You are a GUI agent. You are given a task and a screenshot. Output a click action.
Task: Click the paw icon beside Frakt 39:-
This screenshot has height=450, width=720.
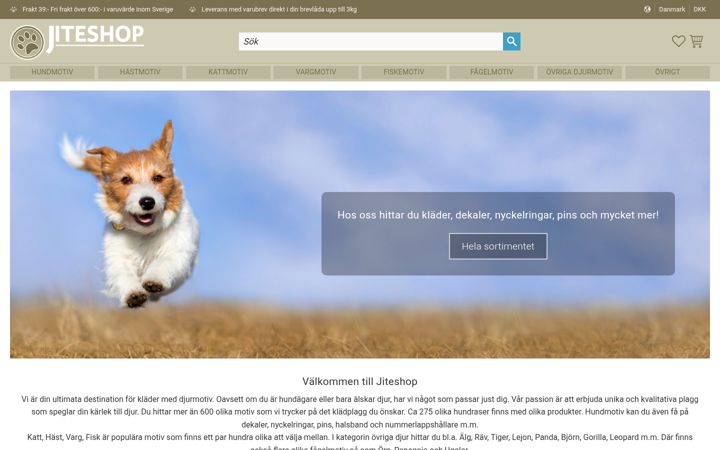click(x=13, y=9)
